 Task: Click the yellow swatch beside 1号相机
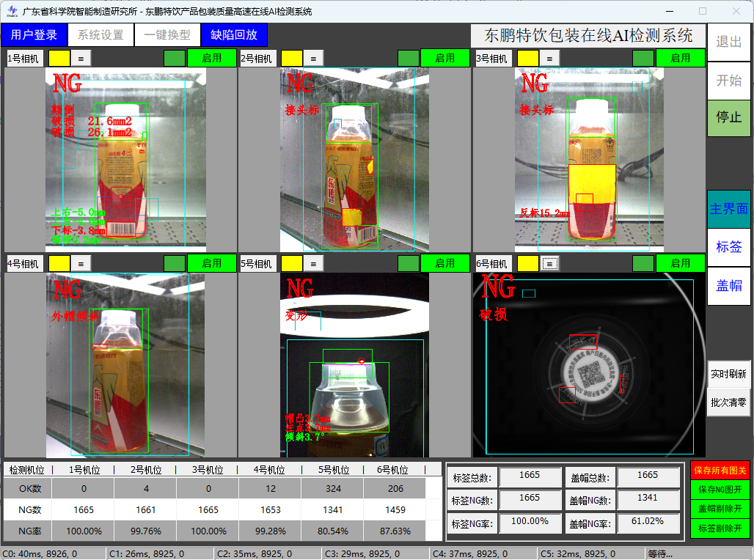pos(59,59)
